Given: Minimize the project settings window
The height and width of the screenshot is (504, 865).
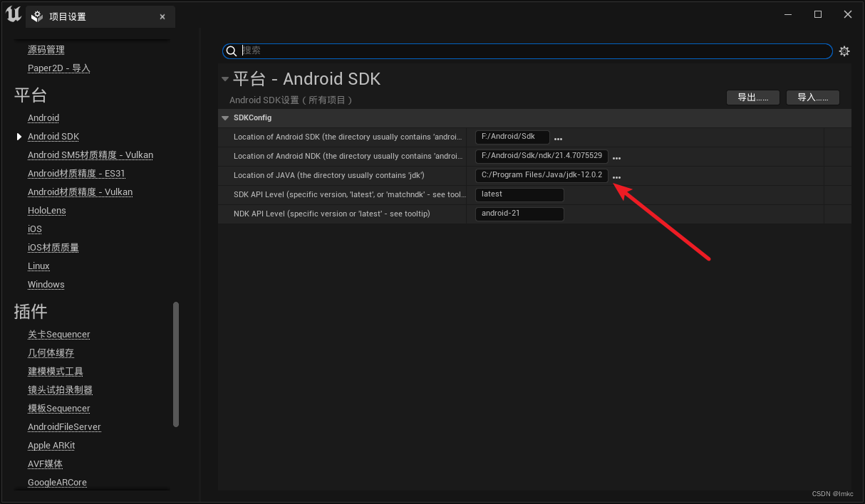Looking at the screenshot, I should (788, 14).
